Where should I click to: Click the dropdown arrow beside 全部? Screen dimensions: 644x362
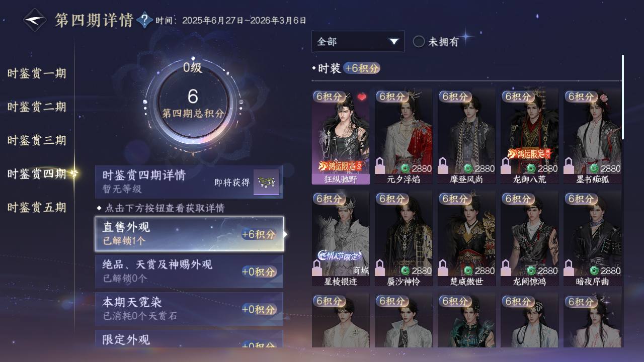click(394, 42)
